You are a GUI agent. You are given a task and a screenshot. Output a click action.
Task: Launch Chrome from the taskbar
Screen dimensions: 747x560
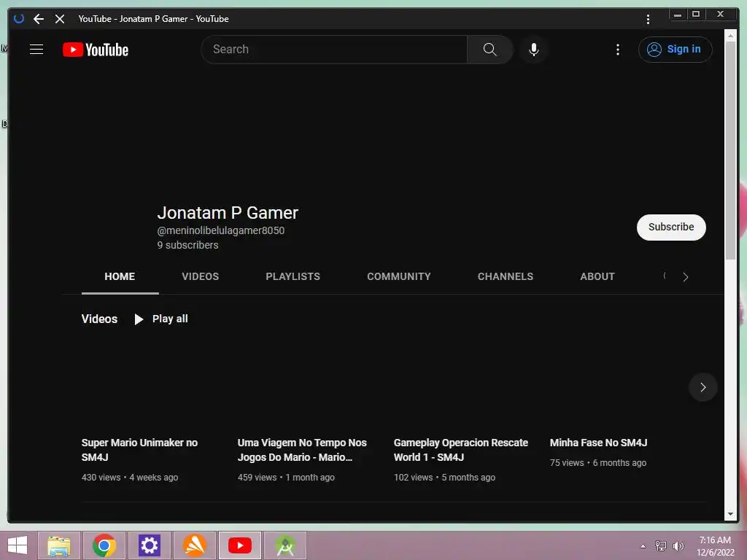[104, 545]
